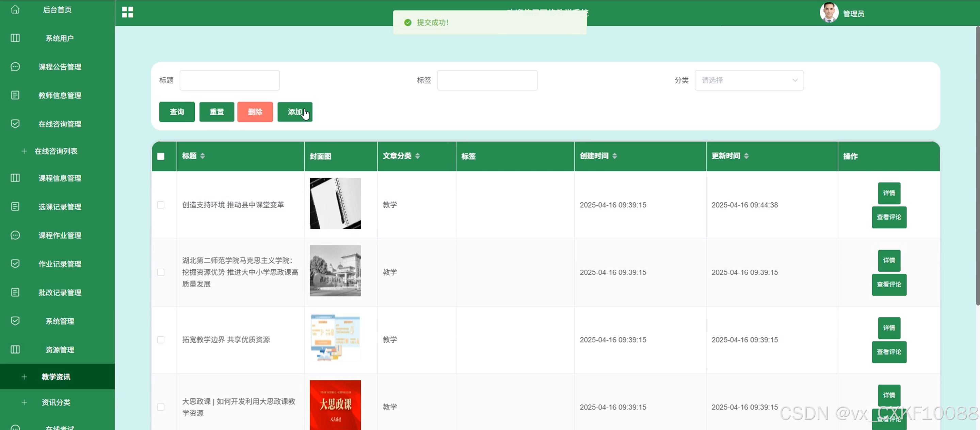This screenshot has height=430, width=980.
Task: Check the row for 创造支持环境 推动县中课堂变革
Action: point(161,205)
